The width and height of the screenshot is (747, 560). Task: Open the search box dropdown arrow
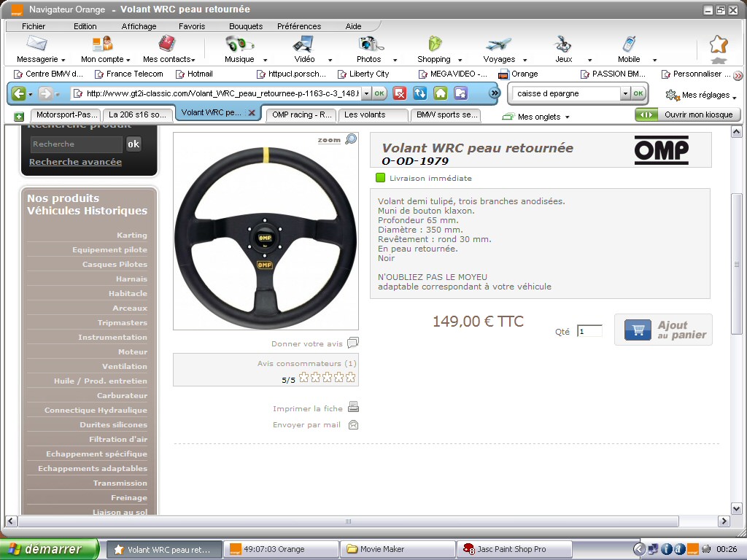[x=625, y=93]
